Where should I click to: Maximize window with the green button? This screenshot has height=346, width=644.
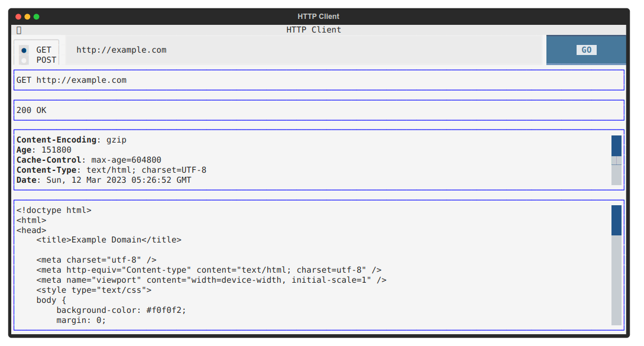click(x=36, y=17)
